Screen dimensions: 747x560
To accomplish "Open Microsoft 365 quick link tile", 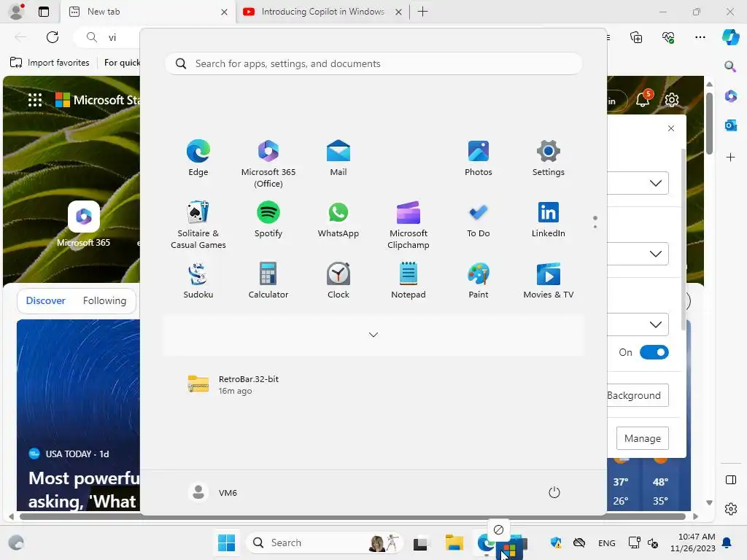I will (83, 224).
